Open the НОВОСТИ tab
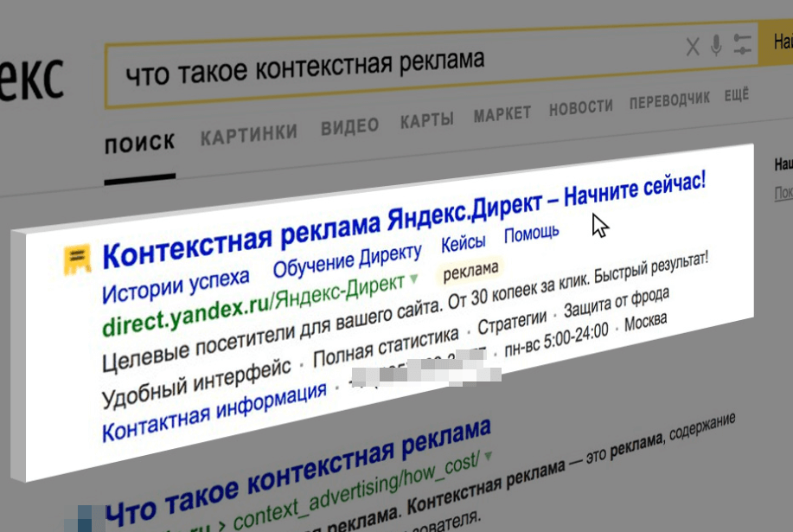 [x=581, y=107]
